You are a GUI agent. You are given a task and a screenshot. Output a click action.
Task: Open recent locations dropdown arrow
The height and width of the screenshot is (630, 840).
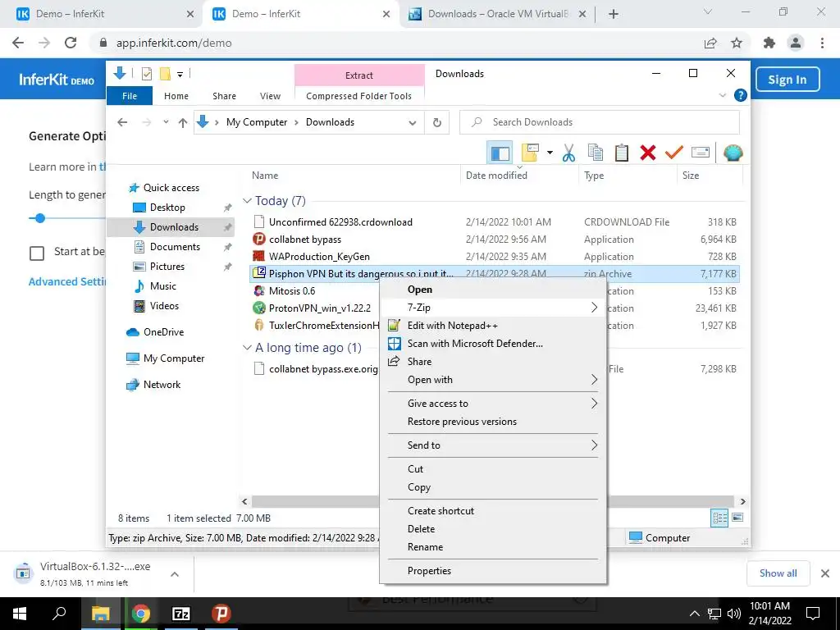click(x=166, y=122)
